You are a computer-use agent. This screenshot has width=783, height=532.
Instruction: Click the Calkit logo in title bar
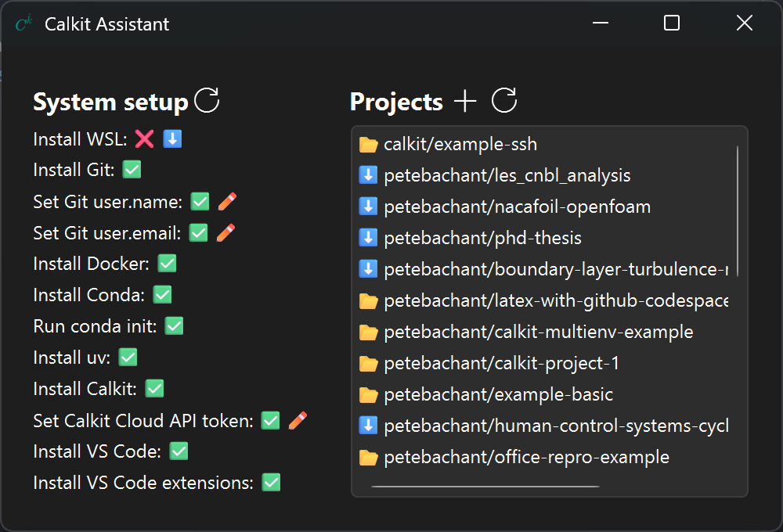click(23, 23)
